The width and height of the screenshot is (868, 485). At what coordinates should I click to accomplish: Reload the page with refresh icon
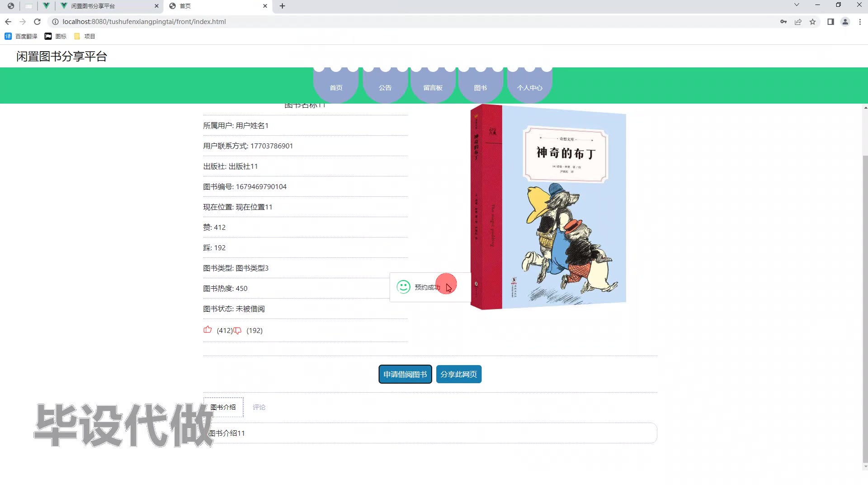tap(38, 22)
